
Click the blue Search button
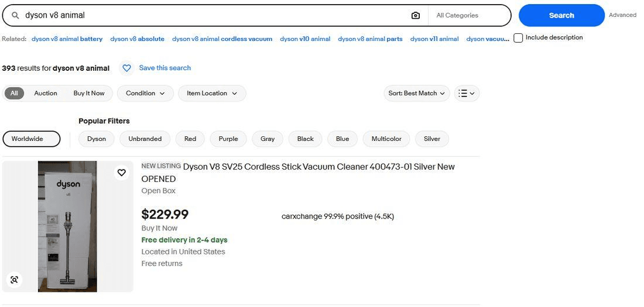pos(561,16)
